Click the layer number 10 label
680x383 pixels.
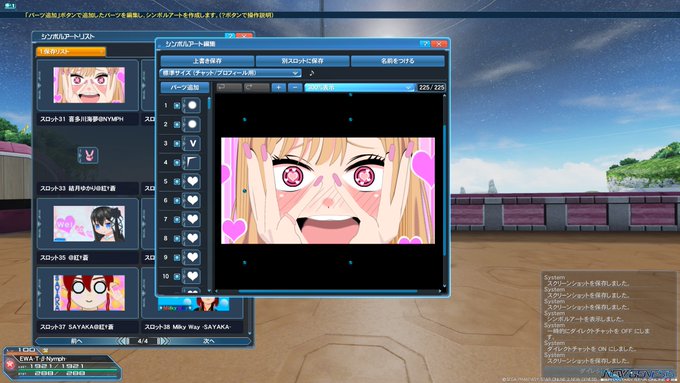(166, 276)
